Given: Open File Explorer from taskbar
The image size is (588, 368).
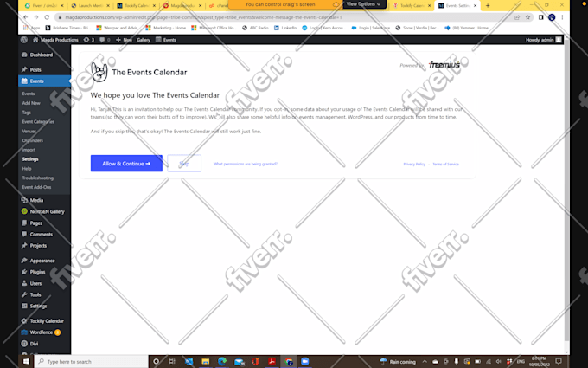Looking at the screenshot, I should pos(205,362).
